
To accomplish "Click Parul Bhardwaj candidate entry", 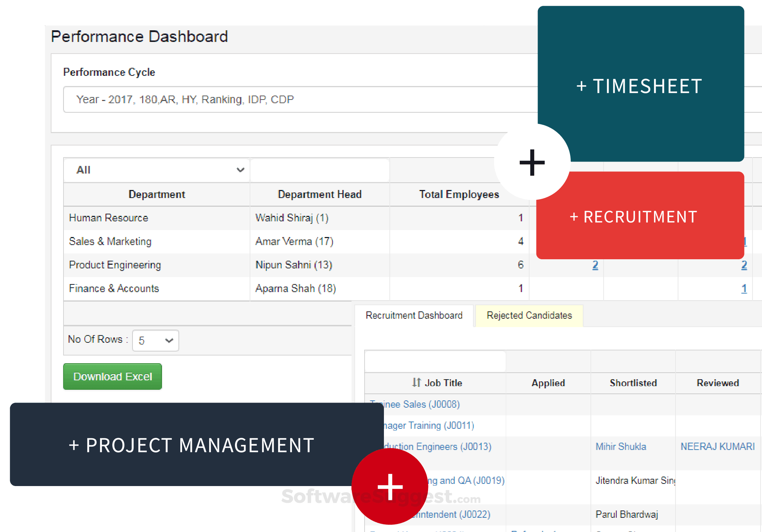I will tap(627, 514).
